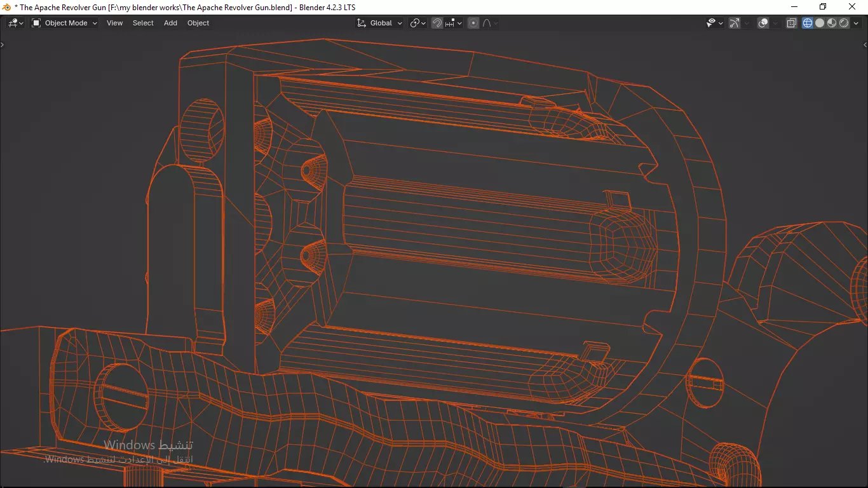Open the Global transform orientation dropdown
This screenshot has height=488, width=868.
coord(379,23)
